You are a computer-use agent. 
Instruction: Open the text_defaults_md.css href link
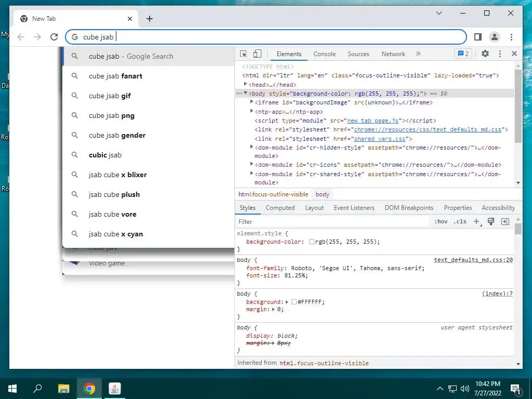pos(428,129)
